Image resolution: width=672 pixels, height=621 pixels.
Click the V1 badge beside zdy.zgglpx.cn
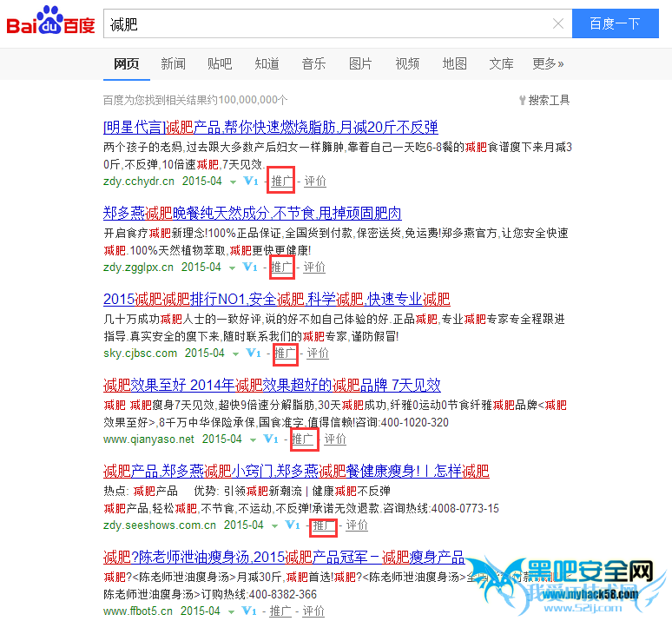[x=250, y=267]
